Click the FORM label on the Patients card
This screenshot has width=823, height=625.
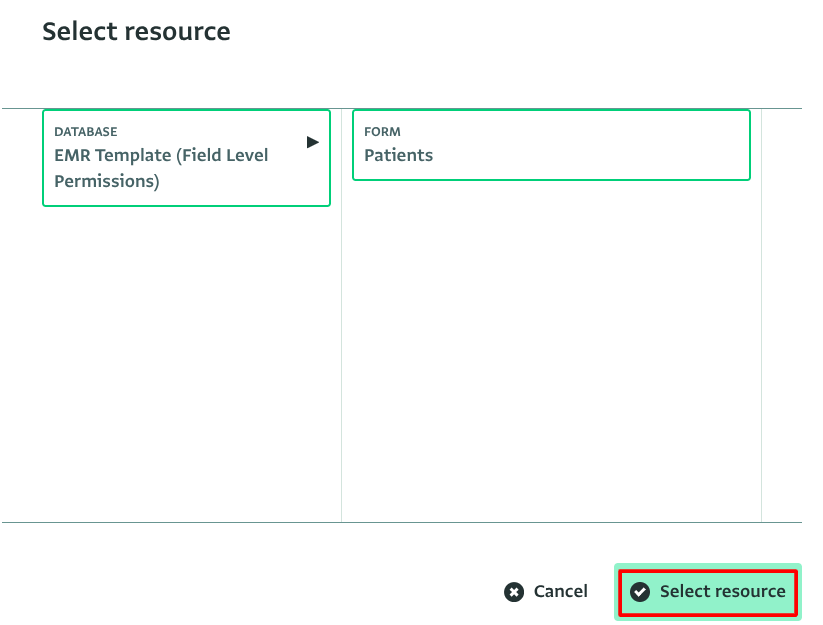(382, 132)
